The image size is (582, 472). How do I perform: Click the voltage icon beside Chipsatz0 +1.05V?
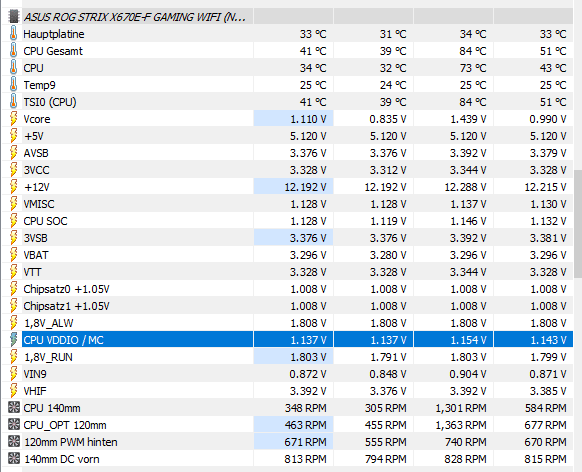click(14, 289)
